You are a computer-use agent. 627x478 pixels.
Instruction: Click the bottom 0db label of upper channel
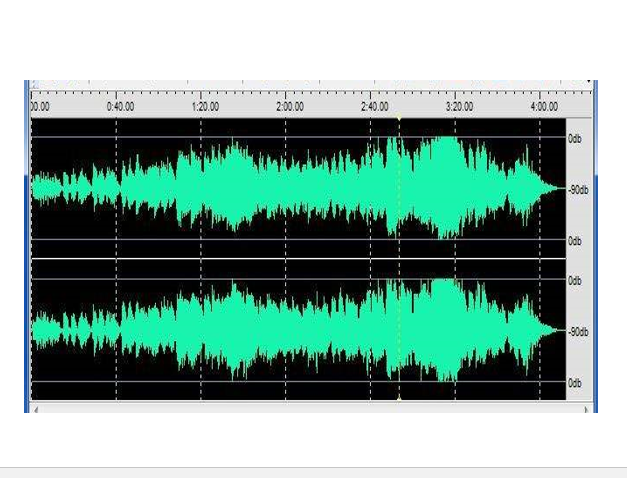(x=575, y=241)
